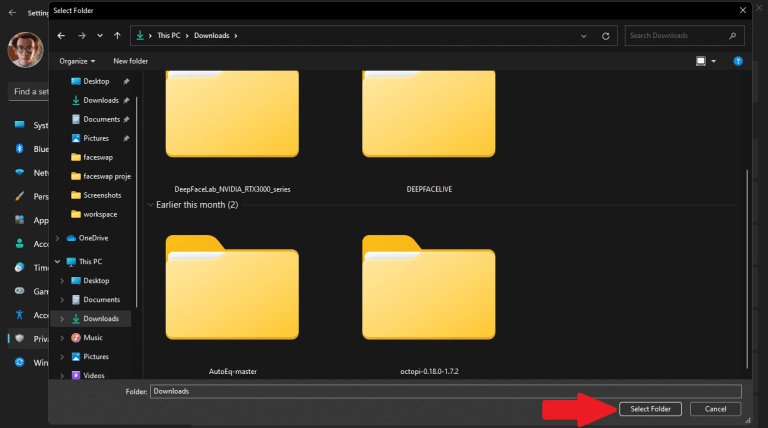Select Downloads in the address path

pyautogui.click(x=212, y=35)
